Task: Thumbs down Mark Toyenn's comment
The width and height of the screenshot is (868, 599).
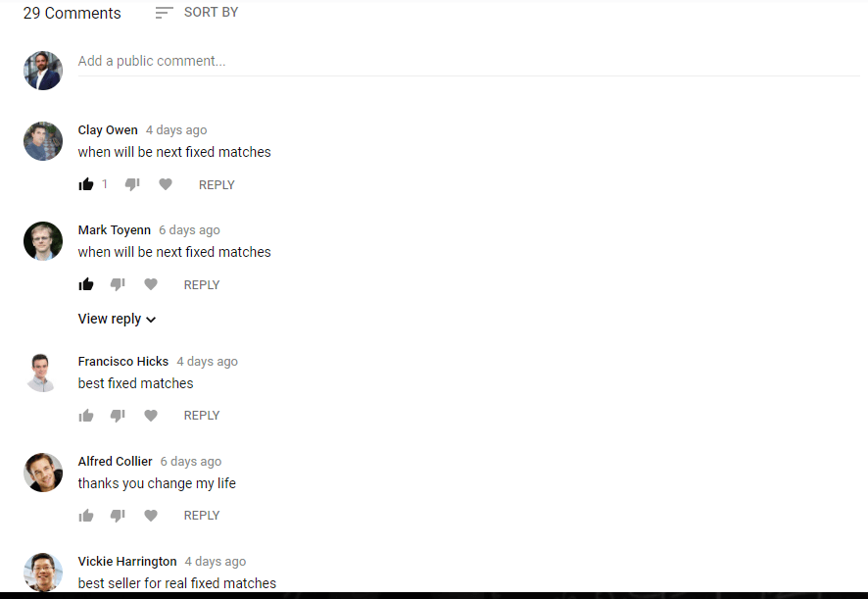Action: [118, 285]
